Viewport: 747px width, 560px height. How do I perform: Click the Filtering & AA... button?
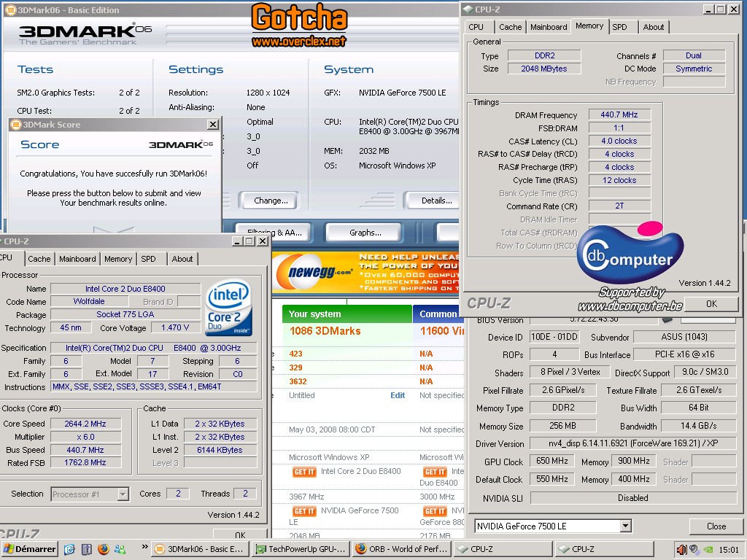[274, 233]
